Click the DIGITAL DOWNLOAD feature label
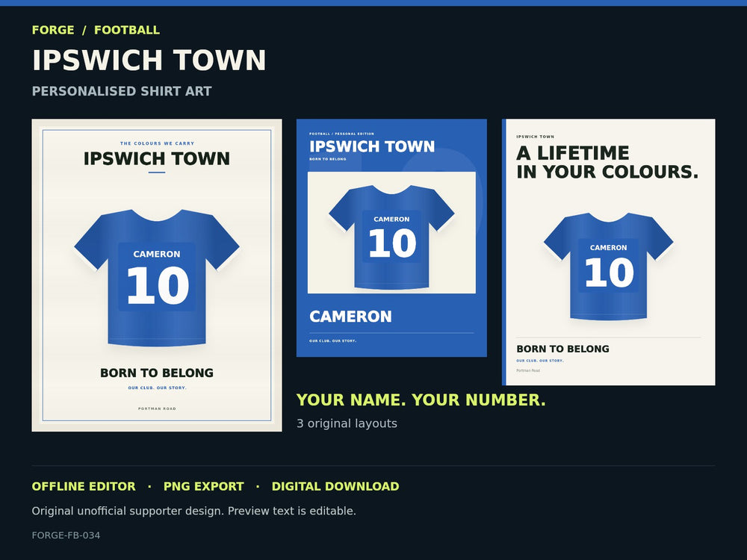Image resolution: width=747 pixels, height=560 pixels. 335,486
